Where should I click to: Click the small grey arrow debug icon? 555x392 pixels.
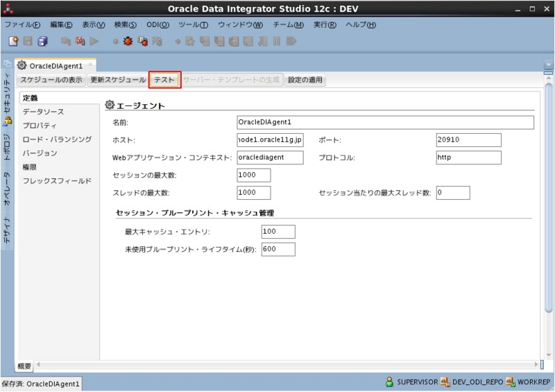click(178, 42)
